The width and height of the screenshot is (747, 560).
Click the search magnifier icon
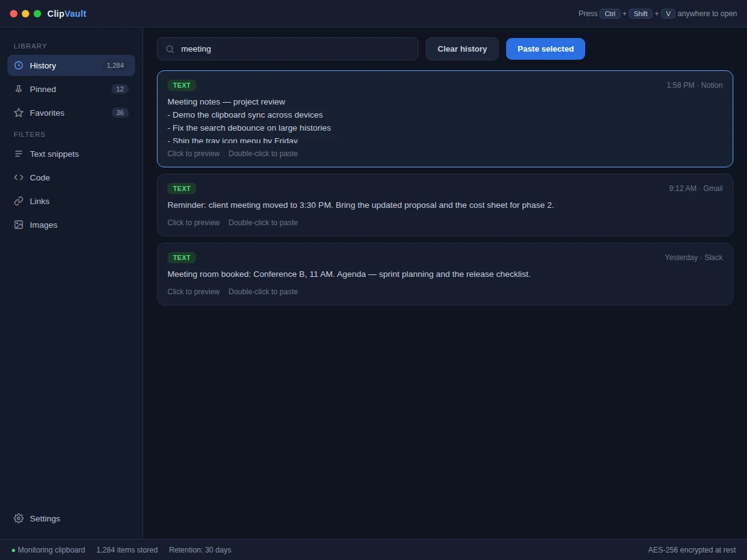coord(170,49)
